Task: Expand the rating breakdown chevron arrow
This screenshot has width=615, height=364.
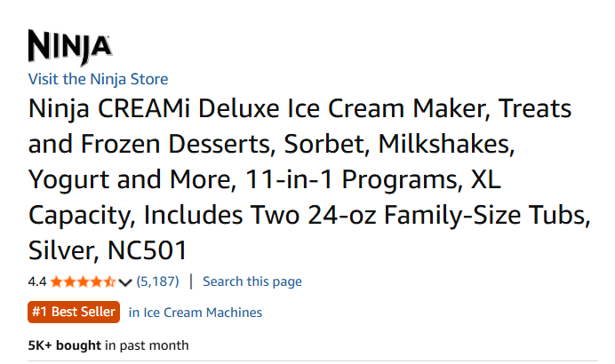Action: coord(124,282)
